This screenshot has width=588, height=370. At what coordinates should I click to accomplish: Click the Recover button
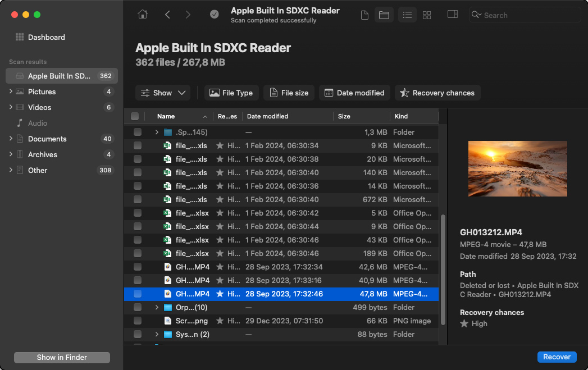click(x=557, y=357)
